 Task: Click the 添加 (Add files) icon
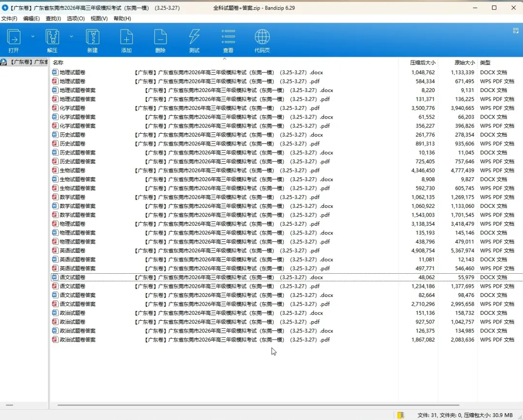pyautogui.click(x=126, y=41)
